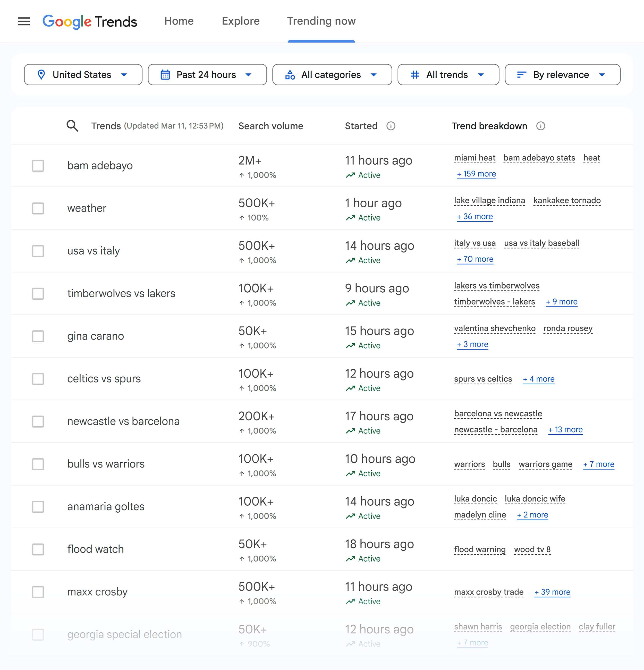Click the location pin icon in filters

pyautogui.click(x=42, y=74)
